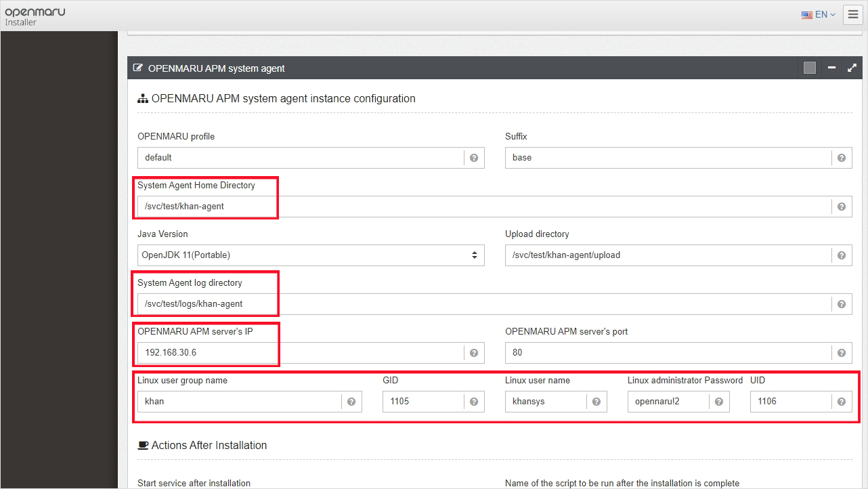The height and width of the screenshot is (489, 868).
Task: Click help icon beside APM server's port
Action: pos(841,353)
